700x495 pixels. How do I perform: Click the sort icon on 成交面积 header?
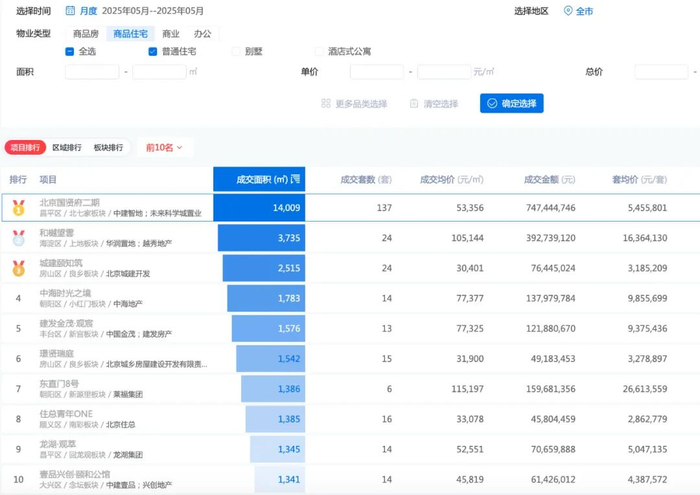pos(296,179)
